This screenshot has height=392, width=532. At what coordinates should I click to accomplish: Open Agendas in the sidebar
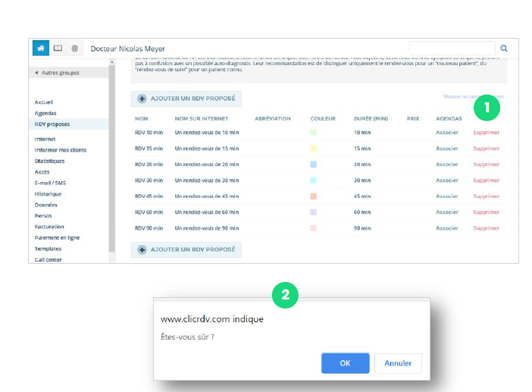click(x=45, y=113)
